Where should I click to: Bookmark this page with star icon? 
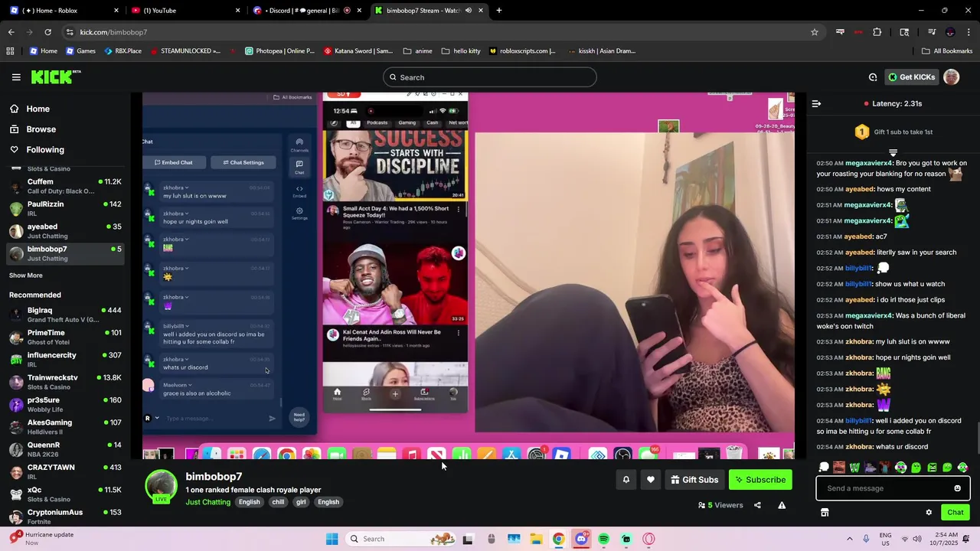pos(815,32)
